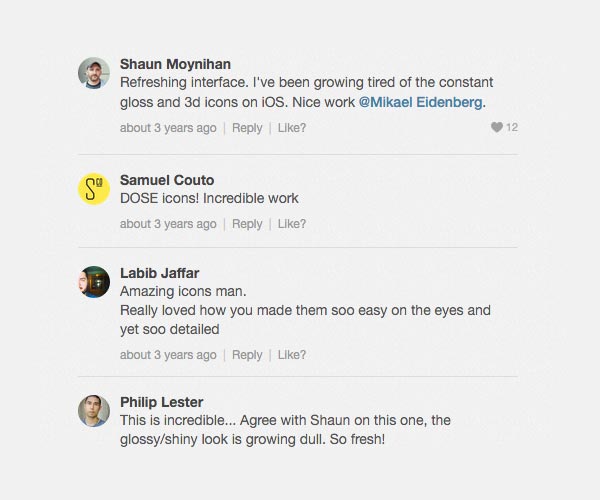Click Shaun Moynihan's profile avatar
Screen dimensions: 600x500
[94, 73]
